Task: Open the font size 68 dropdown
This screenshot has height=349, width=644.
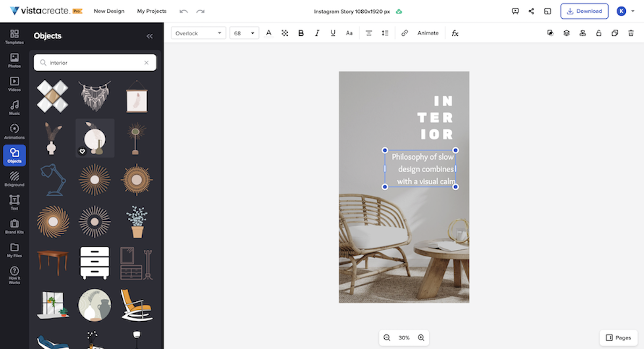Action: 244,33
